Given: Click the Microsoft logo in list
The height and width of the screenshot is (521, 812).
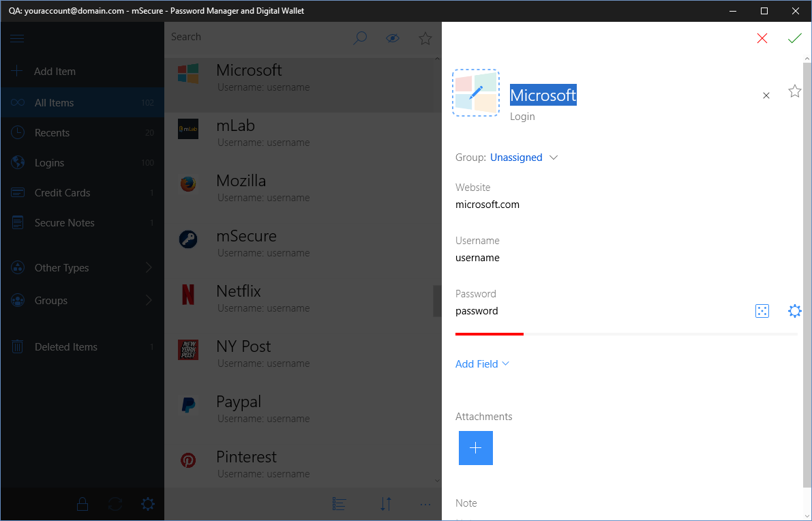Looking at the screenshot, I should click(x=188, y=74).
